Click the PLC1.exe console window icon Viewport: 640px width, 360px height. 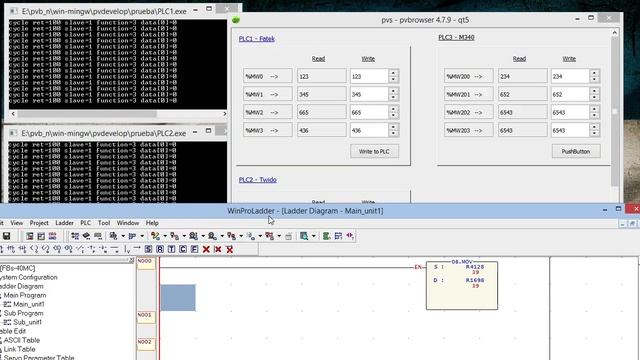pyautogui.click(x=13, y=11)
